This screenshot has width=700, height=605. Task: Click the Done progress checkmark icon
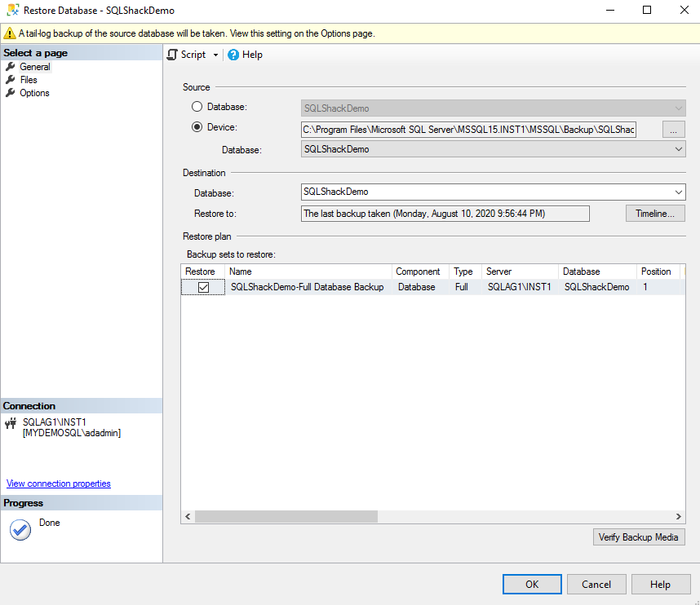click(20, 528)
